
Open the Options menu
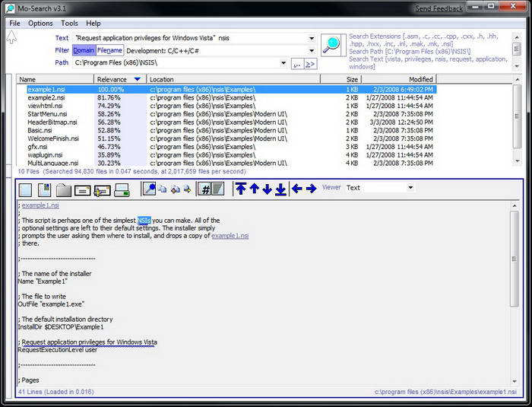(x=40, y=24)
